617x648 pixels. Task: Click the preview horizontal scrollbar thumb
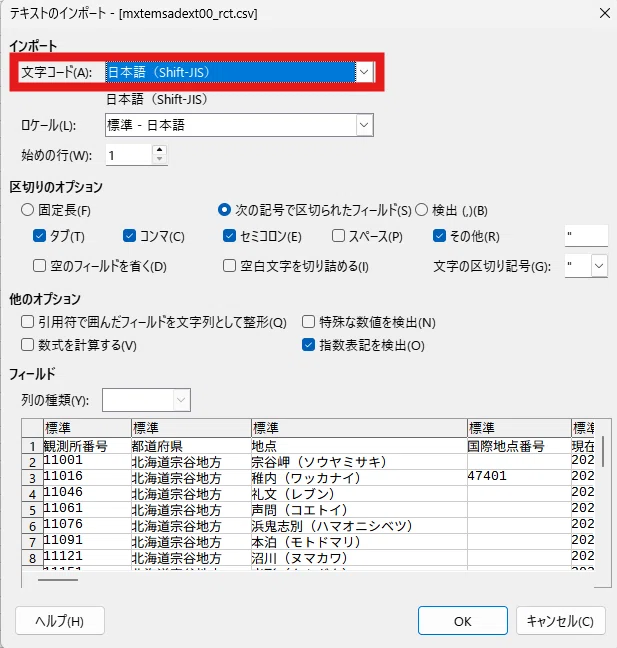coord(58,579)
